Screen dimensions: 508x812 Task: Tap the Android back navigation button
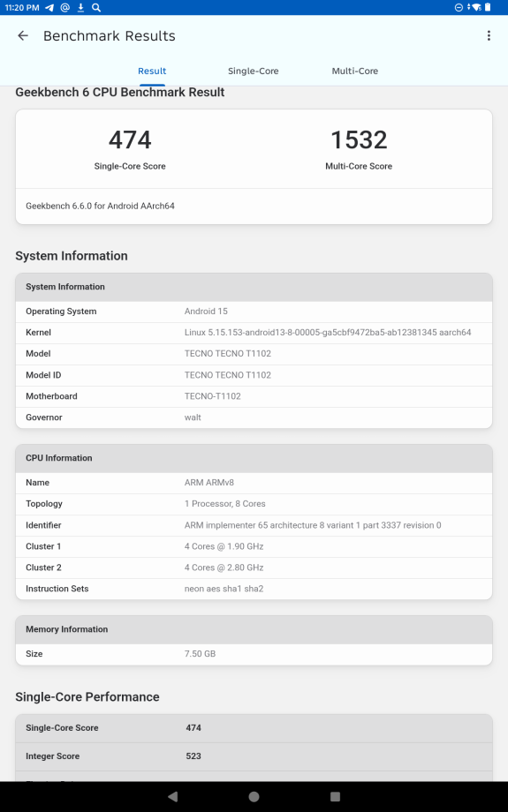(173, 796)
